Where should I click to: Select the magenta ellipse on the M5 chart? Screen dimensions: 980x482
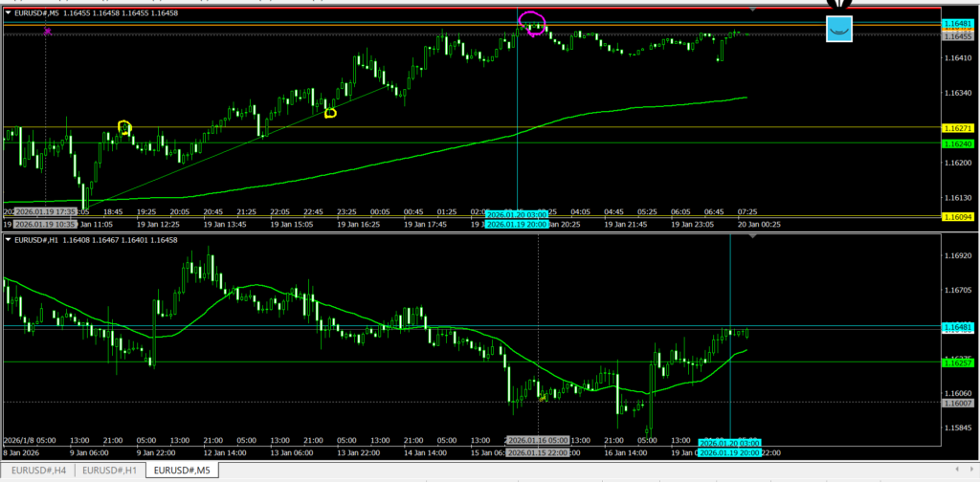click(x=532, y=23)
